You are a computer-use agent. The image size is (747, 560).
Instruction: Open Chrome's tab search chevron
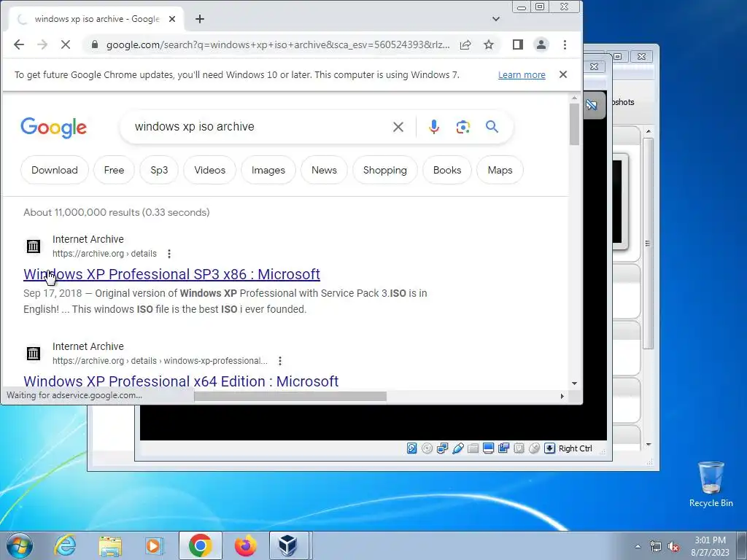496,19
